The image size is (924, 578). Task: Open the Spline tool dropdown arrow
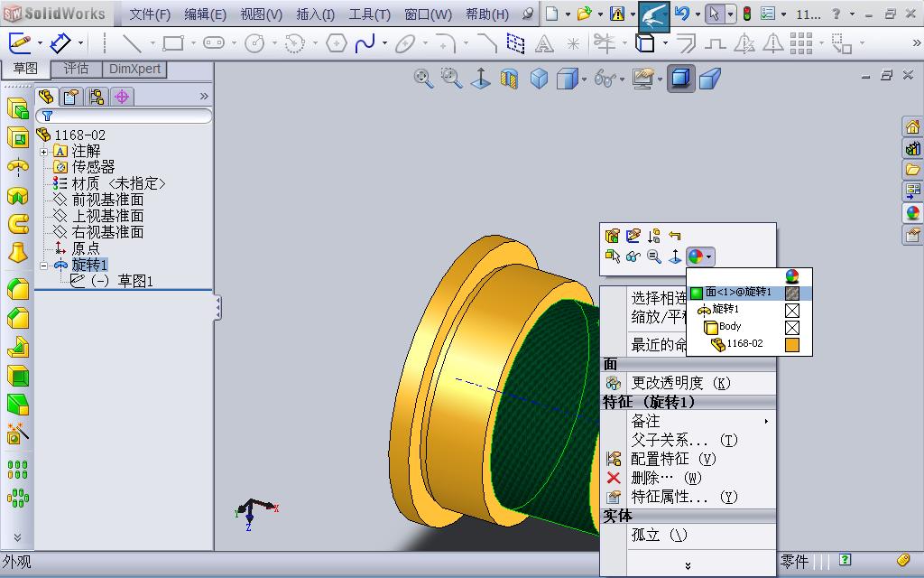tap(384, 43)
